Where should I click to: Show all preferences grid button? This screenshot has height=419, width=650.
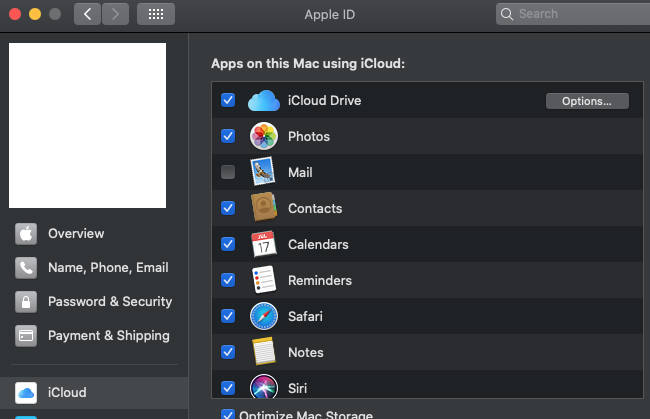click(156, 14)
